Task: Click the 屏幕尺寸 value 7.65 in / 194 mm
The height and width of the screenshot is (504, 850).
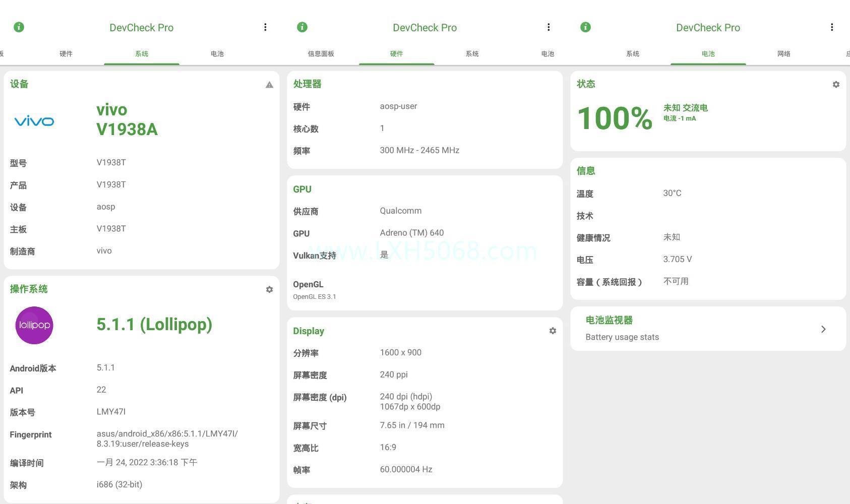Action: pos(412,425)
